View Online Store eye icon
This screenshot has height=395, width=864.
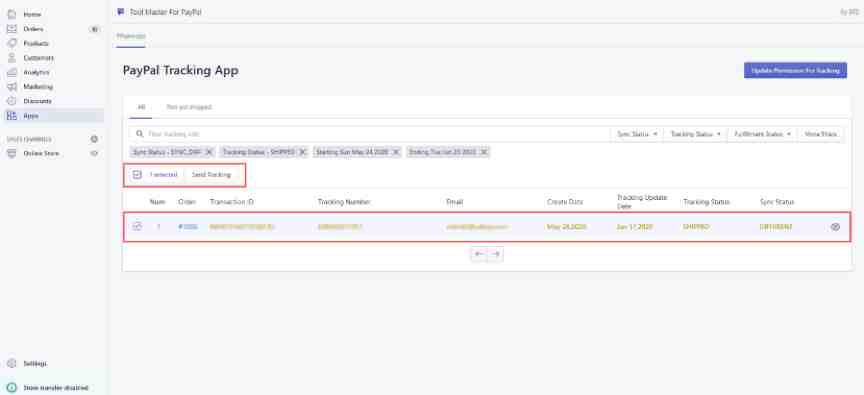(94, 154)
